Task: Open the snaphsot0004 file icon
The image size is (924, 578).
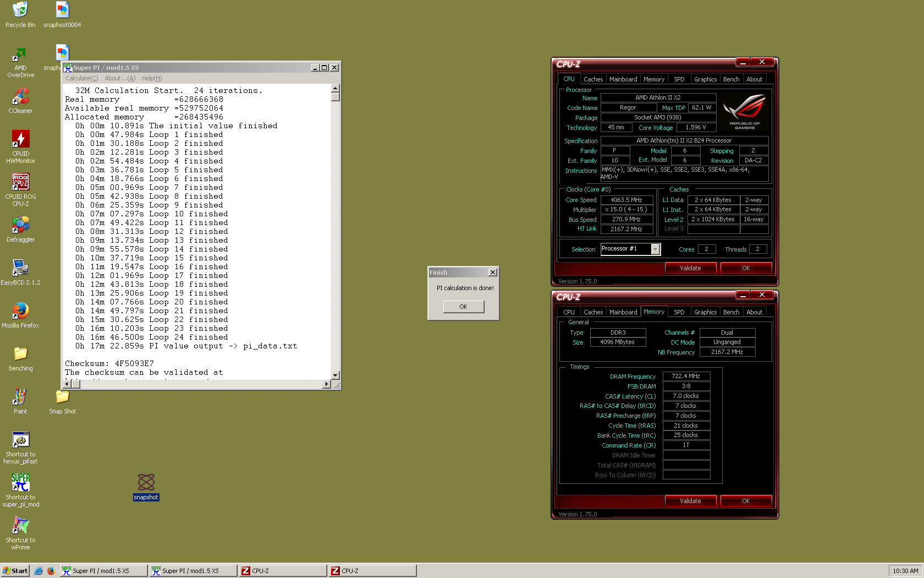Action: tap(62, 15)
